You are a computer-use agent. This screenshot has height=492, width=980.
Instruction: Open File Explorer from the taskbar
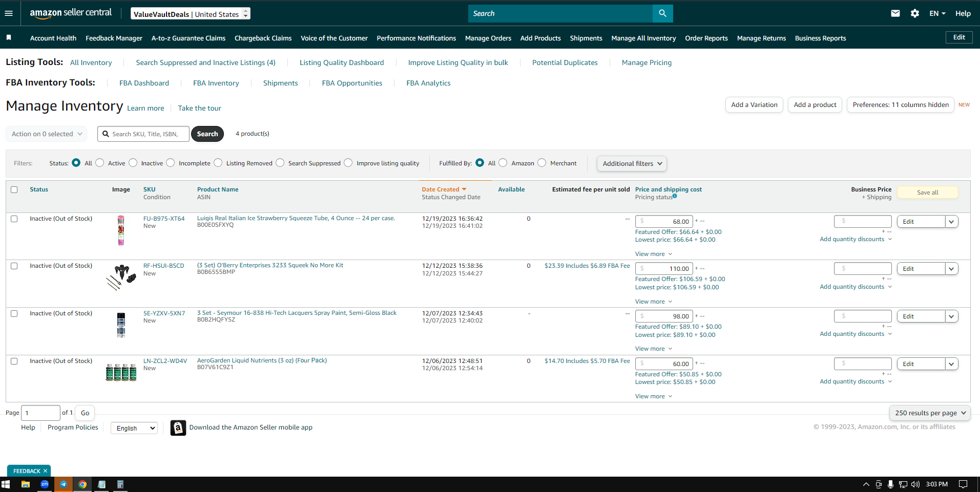pos(25,484)
